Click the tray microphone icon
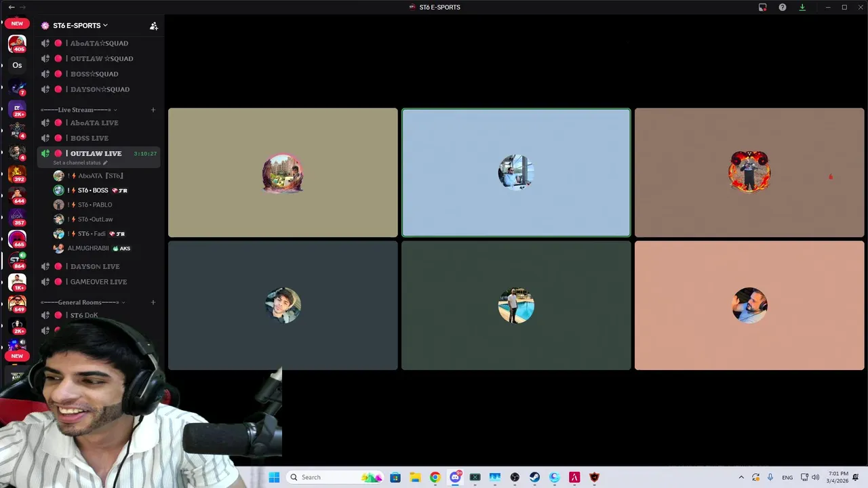Image resolution: width=868 pixels, height=488 pixels. pos(770,477)
